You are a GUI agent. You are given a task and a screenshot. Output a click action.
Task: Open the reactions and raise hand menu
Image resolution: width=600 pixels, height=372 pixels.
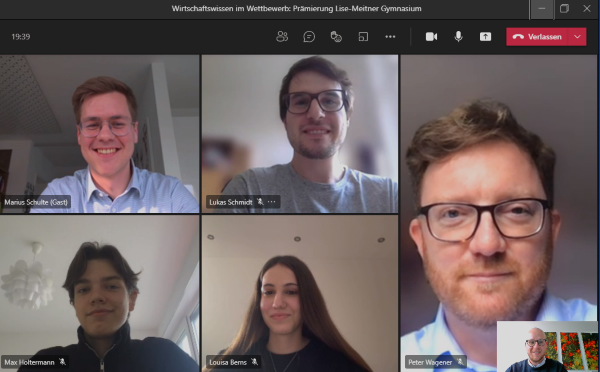(x=336, y=37)
